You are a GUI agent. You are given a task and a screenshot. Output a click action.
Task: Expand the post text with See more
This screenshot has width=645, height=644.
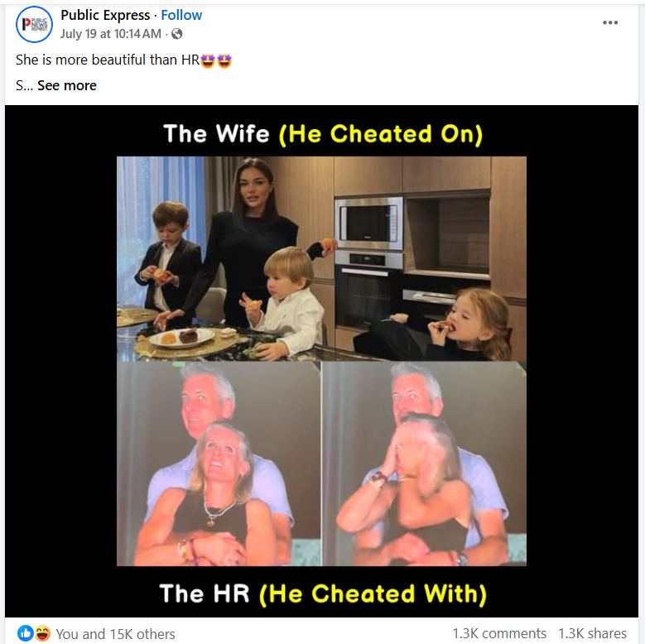[x=67, y=85]
